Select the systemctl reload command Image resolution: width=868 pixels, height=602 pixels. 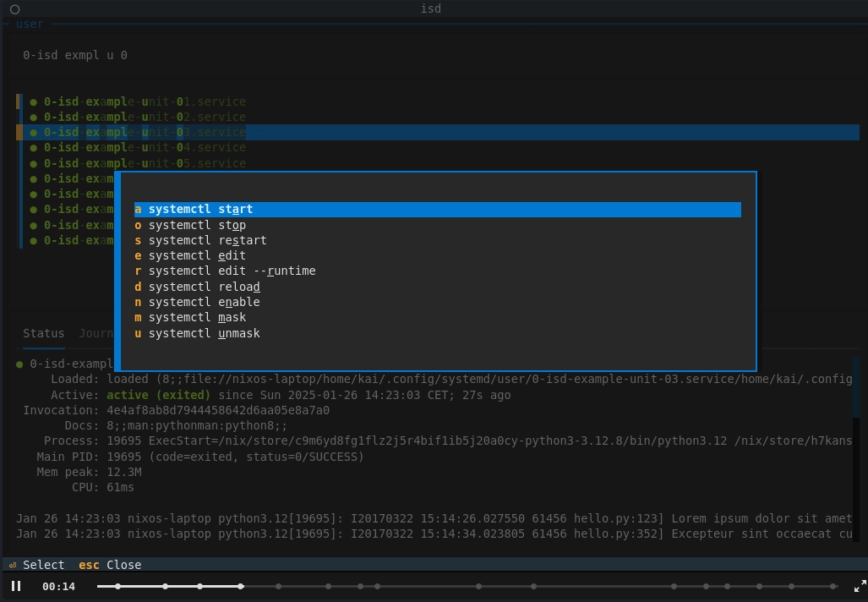pos(204,287)
